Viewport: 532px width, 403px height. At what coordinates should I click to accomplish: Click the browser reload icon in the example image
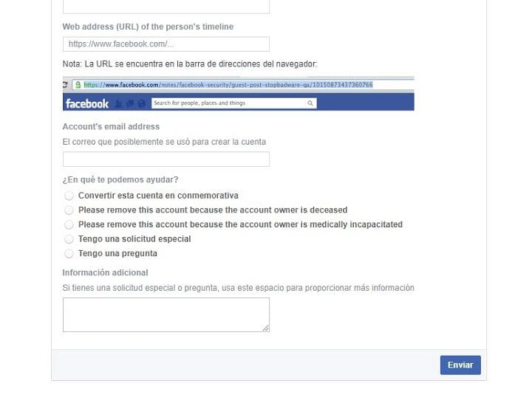(65, 85)
